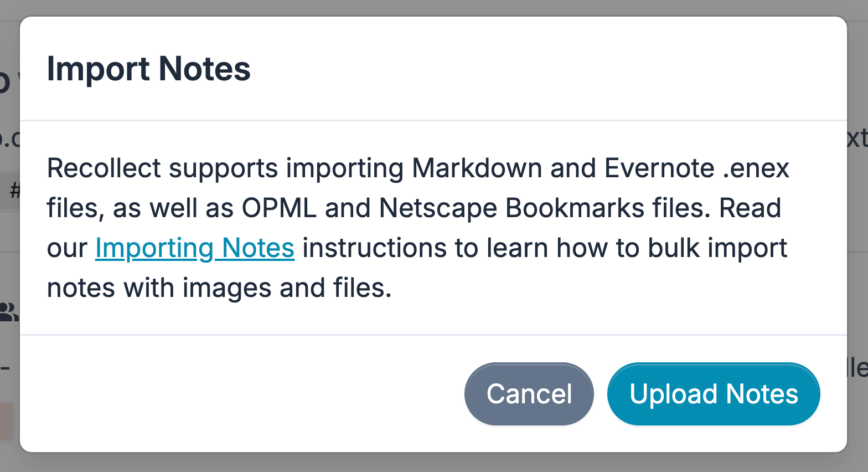Screen dimensions: 868x472
Task: Cancel the Import Notes dialog
Action: (529, 394)
